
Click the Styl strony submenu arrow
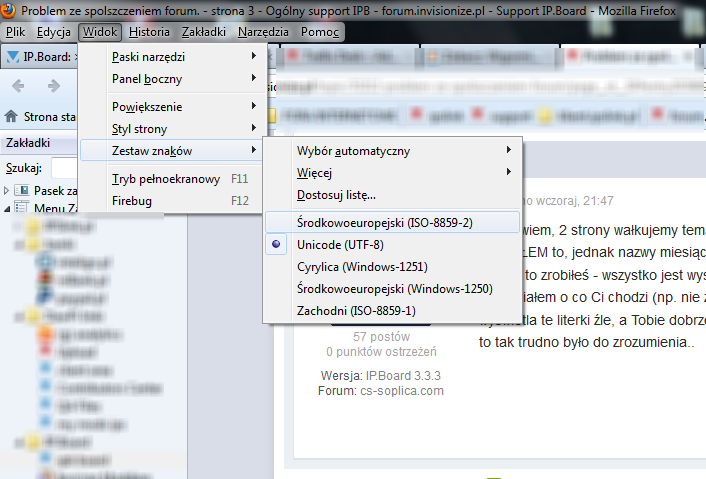pyautogui.click(x=253, y=128)
